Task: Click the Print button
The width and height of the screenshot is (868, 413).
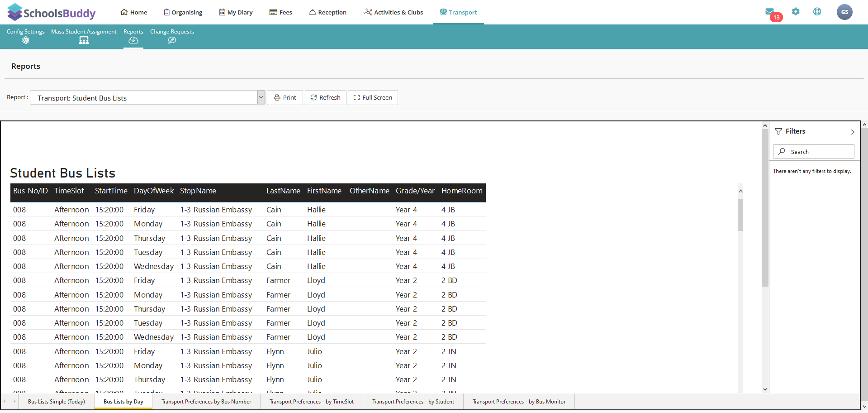Action: [x=285, y=97]
